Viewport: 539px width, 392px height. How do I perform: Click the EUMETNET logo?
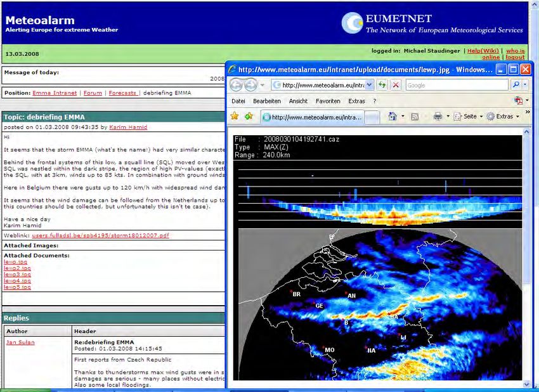pyautogui.click(x=432, y=23)
